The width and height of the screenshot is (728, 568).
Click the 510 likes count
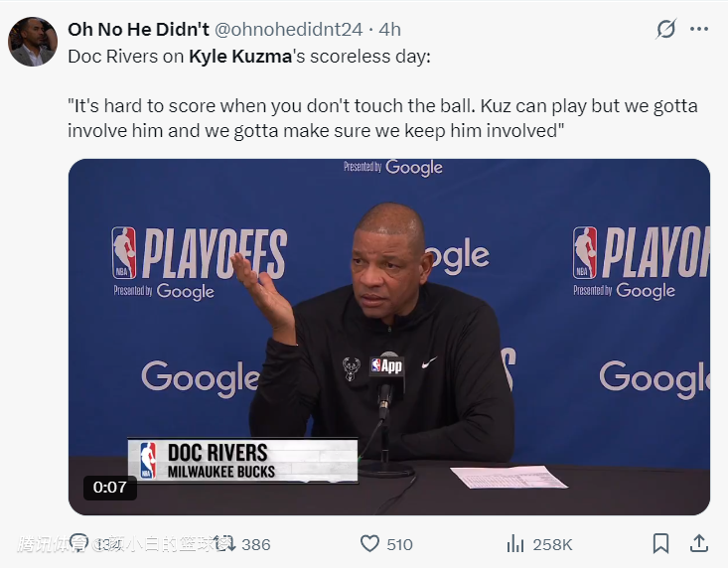(x=400, y=544)
